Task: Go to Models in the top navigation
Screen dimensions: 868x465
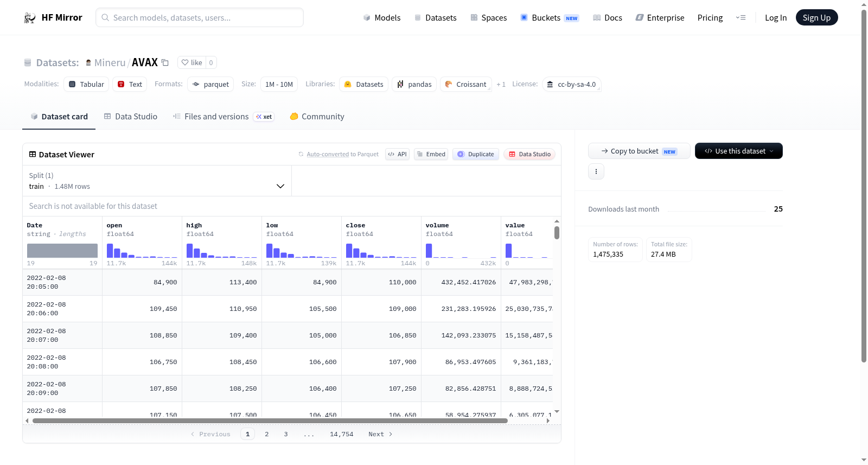Action: tap(381, 18)
